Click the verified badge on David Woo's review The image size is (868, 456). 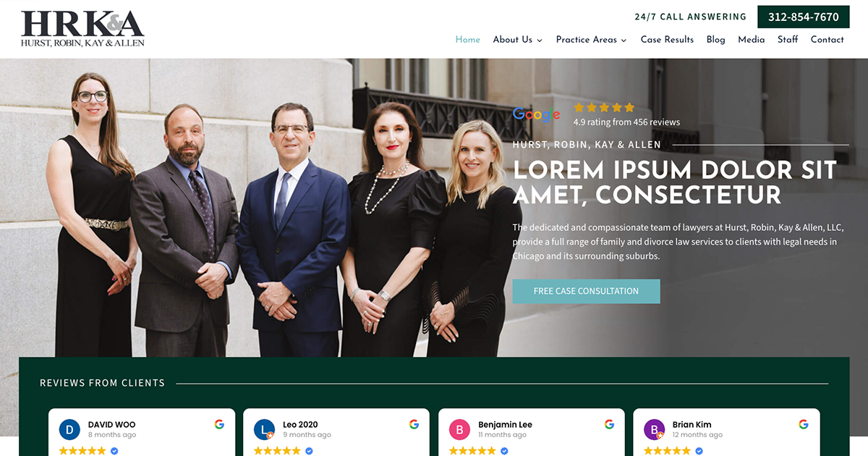[114, 451]
